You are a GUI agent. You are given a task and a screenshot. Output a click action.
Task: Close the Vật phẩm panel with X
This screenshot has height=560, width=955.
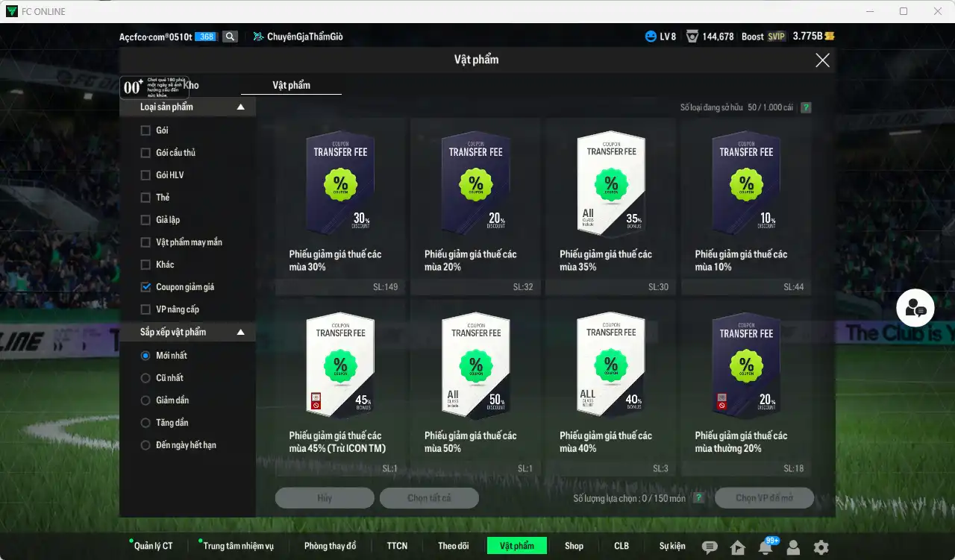coord(822,60)
